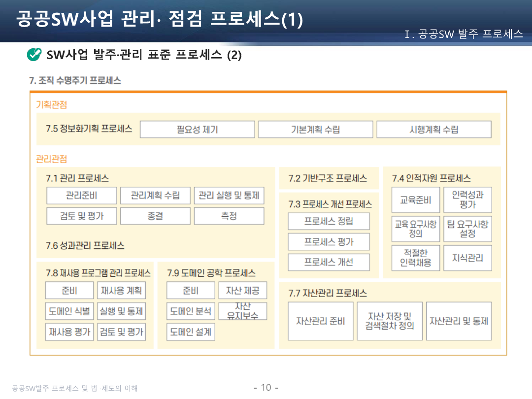
Task: Click the green checkmark icon beside SW사업 heading
Action: [x=34, y=54]
